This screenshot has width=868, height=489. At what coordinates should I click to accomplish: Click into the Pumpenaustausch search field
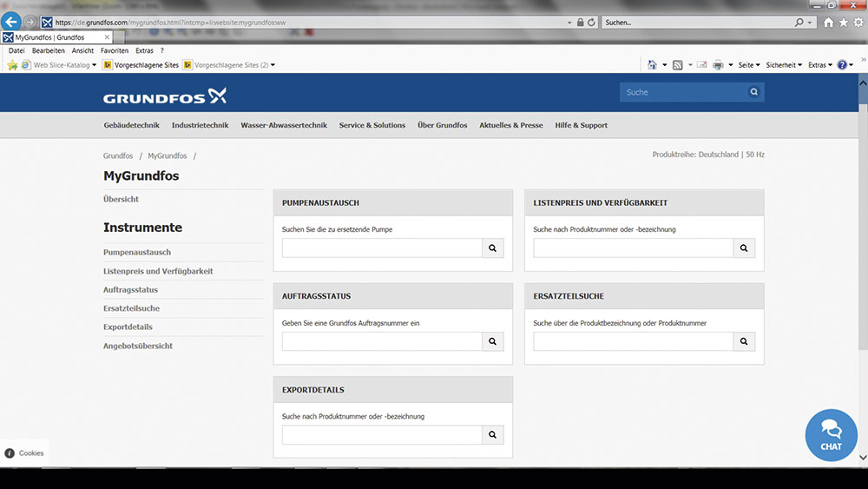(x=382, y=248)
